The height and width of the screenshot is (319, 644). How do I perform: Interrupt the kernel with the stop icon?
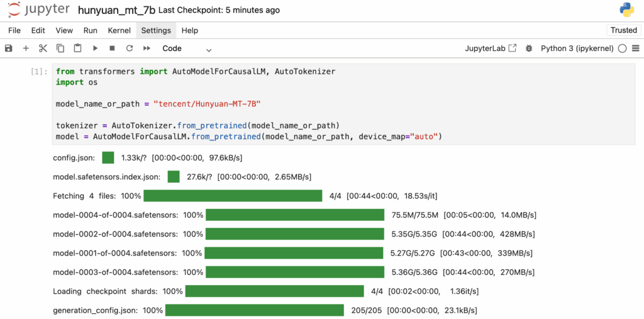[x=112, y=48]
